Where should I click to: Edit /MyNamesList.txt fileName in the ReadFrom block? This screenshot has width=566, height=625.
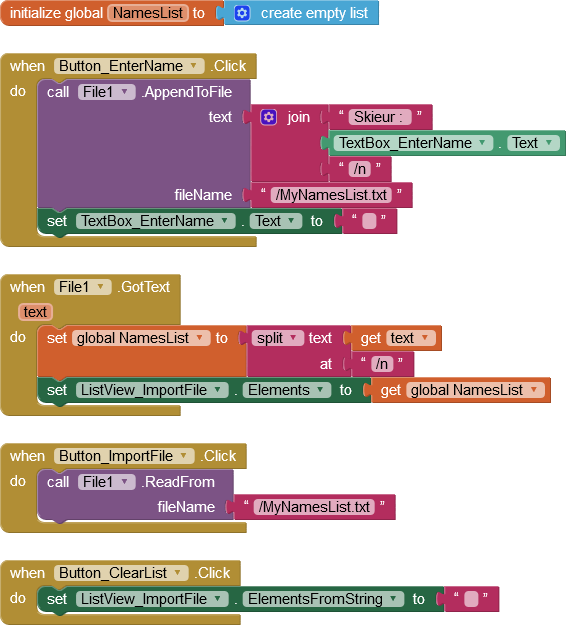click(x=314, y=507)
